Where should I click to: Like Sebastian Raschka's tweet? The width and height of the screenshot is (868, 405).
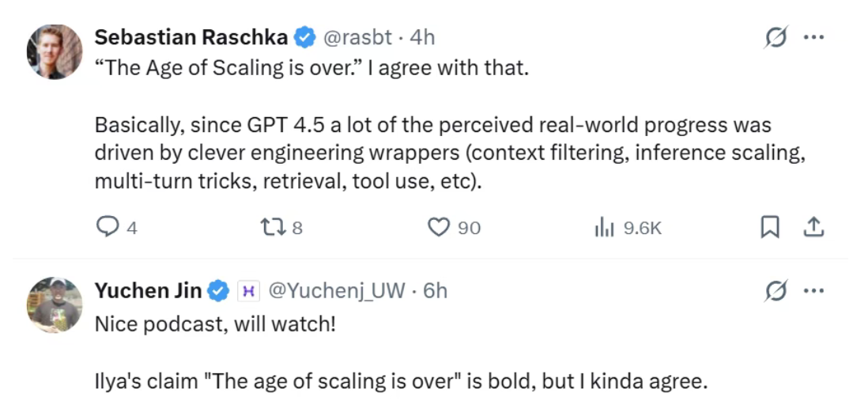[439, 228]
